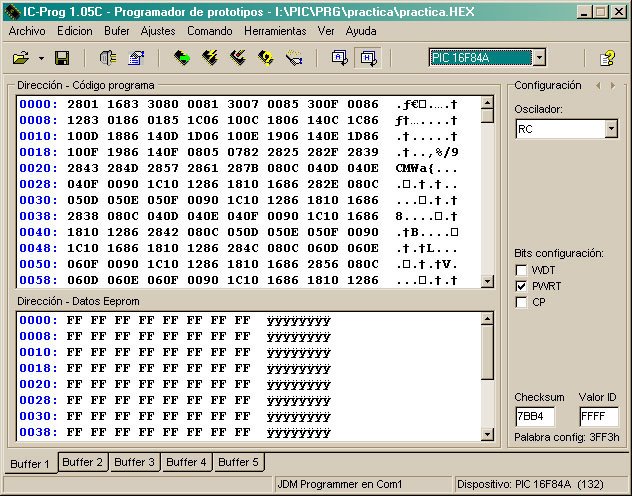This screenshot has height=496, width=632.
Task: Open the Comando menu
Action: point(210,31)
